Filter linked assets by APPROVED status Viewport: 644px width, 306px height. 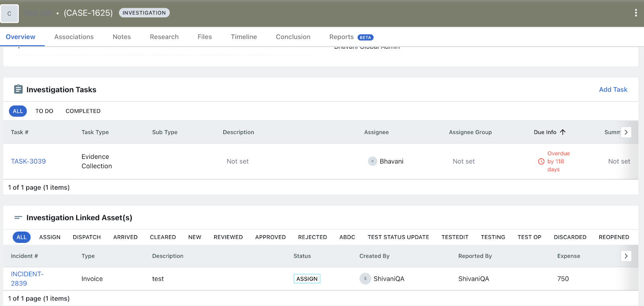(270, 237)
